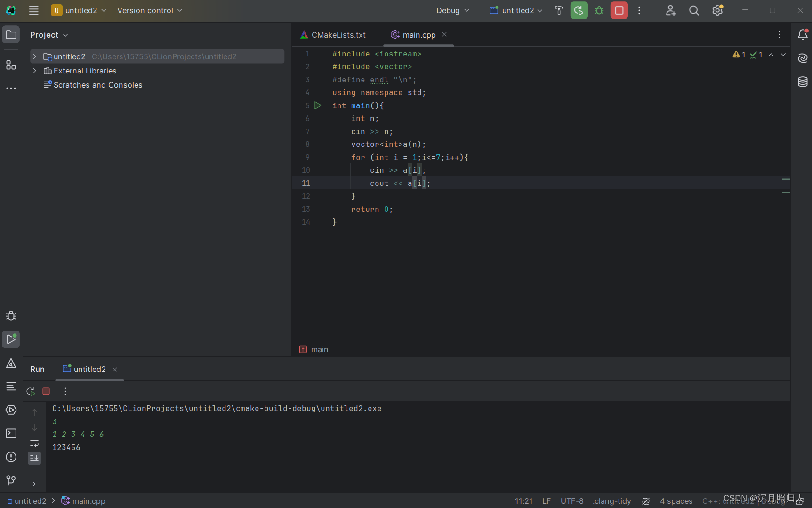Open Debug tool window in left sidebar
Viewport: 812px width, 508px height.
(x=11, y=316)
